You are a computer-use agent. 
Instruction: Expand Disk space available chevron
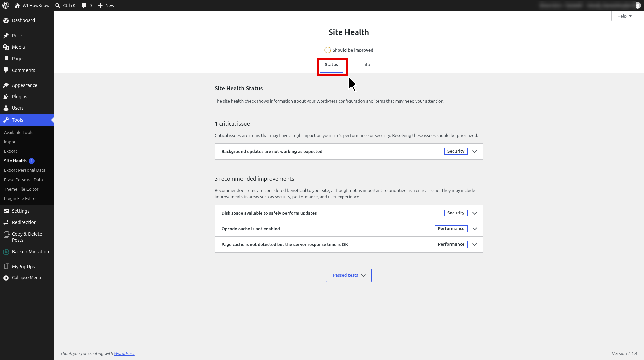tap(475, 213)
